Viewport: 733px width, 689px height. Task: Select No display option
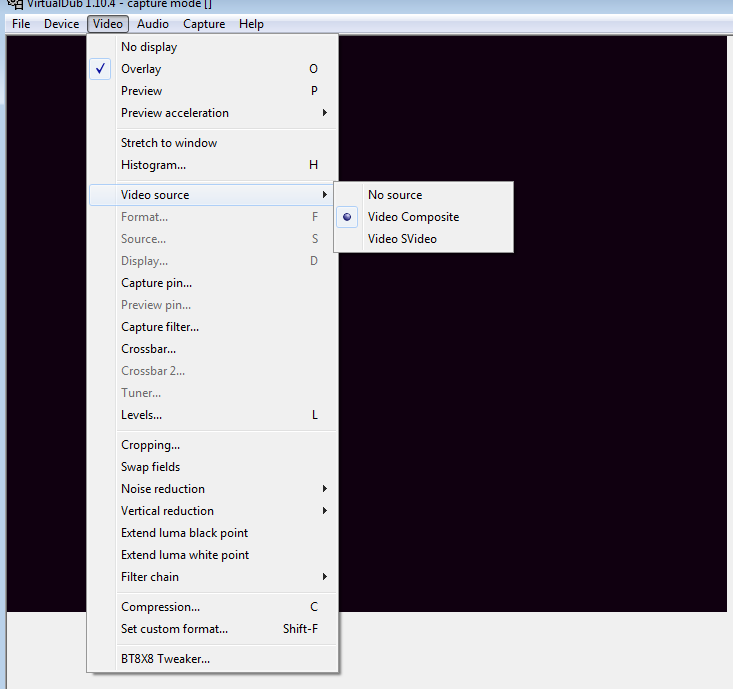click(213, 47)
